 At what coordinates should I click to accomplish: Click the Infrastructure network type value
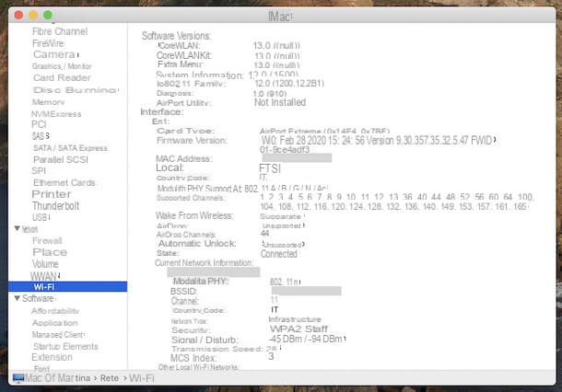295,319
